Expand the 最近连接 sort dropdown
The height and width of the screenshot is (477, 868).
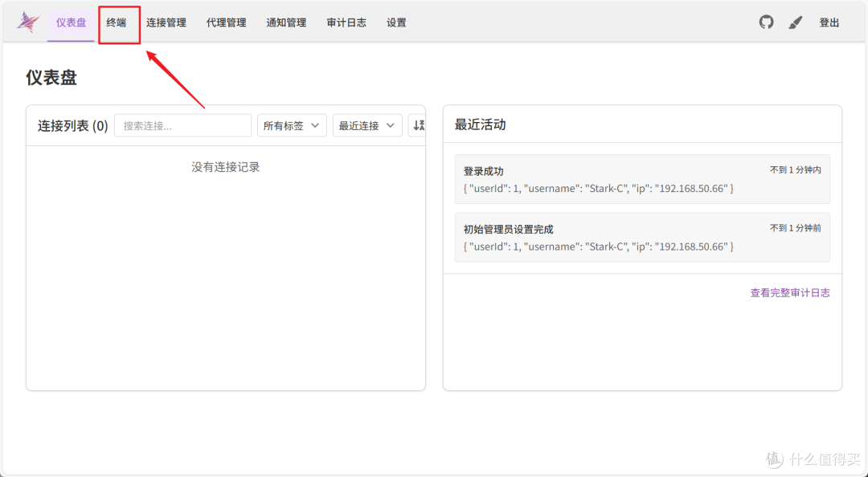pyautogui.click(x=367, y=125)
